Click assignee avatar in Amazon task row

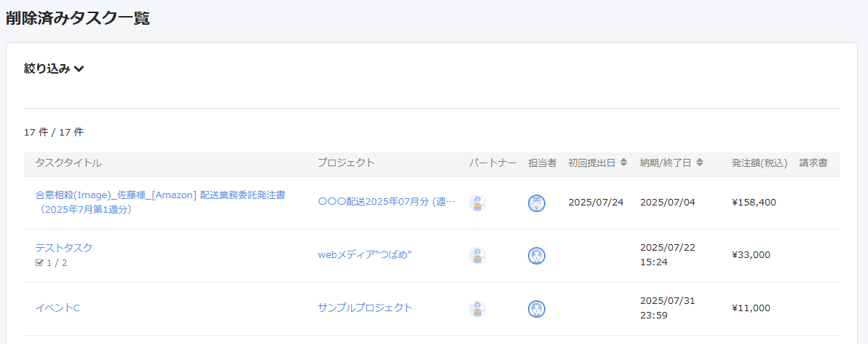(537, 203)
